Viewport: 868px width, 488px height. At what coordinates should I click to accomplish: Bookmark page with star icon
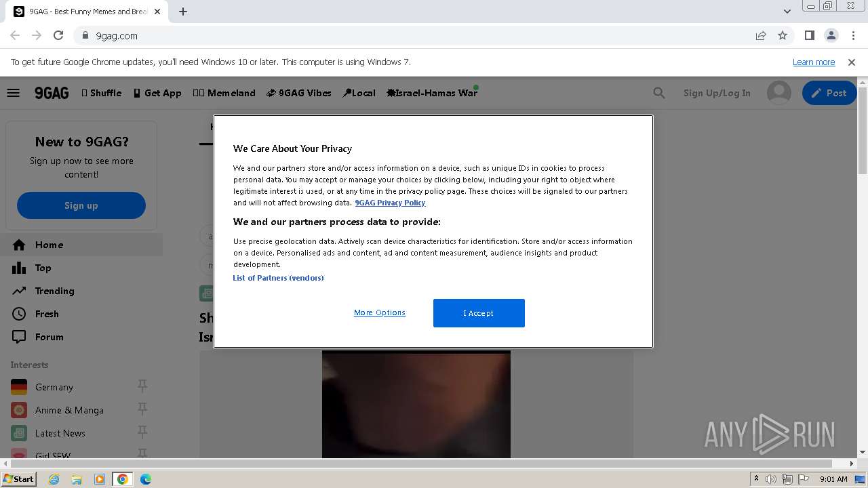[x=783, y=36]
